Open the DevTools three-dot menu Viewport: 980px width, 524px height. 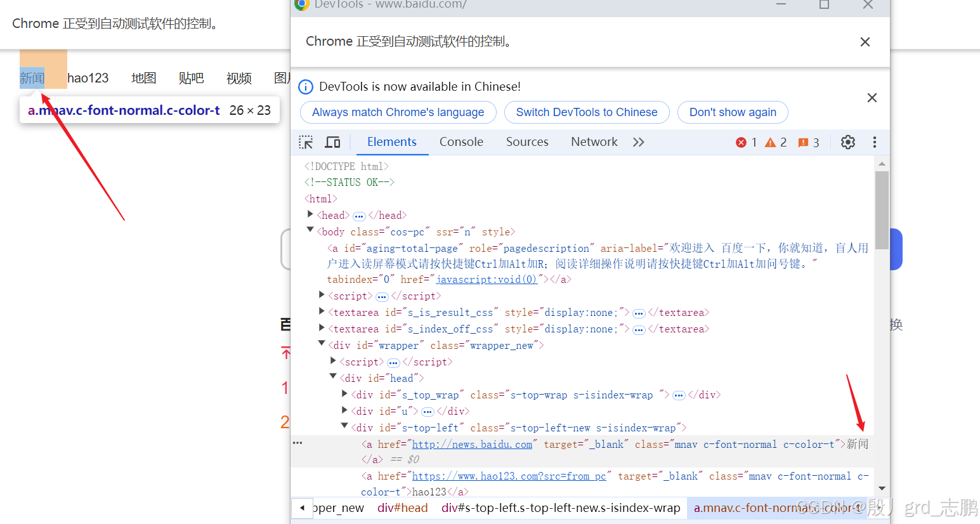(875, 142)
